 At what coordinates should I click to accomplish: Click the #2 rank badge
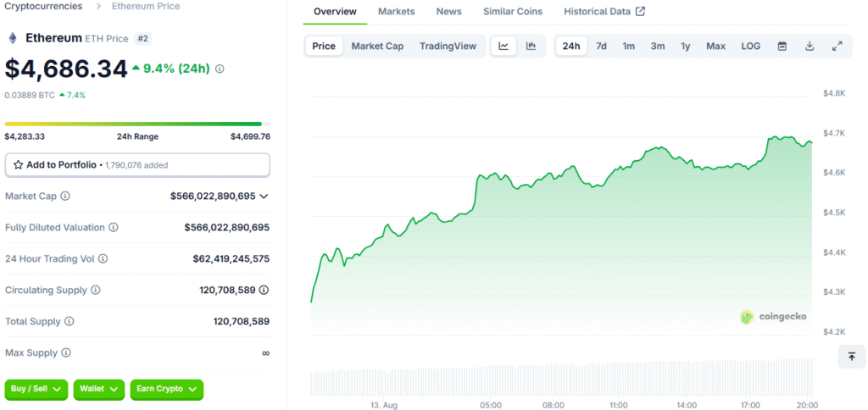[143, 39]
